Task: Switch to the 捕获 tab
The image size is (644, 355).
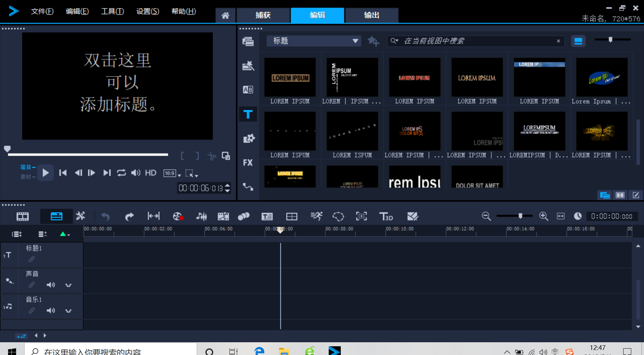Action: (x=263, y=15)
